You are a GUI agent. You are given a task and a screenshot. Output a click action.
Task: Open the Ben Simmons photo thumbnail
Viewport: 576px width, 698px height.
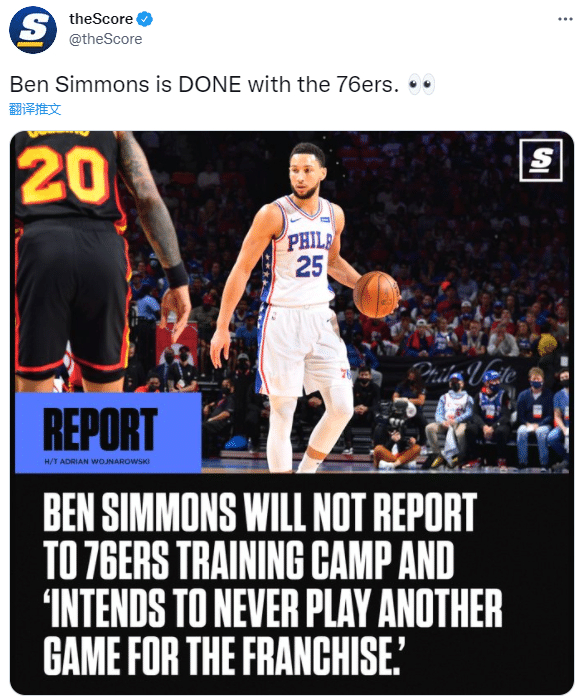[x=292, y=412]
